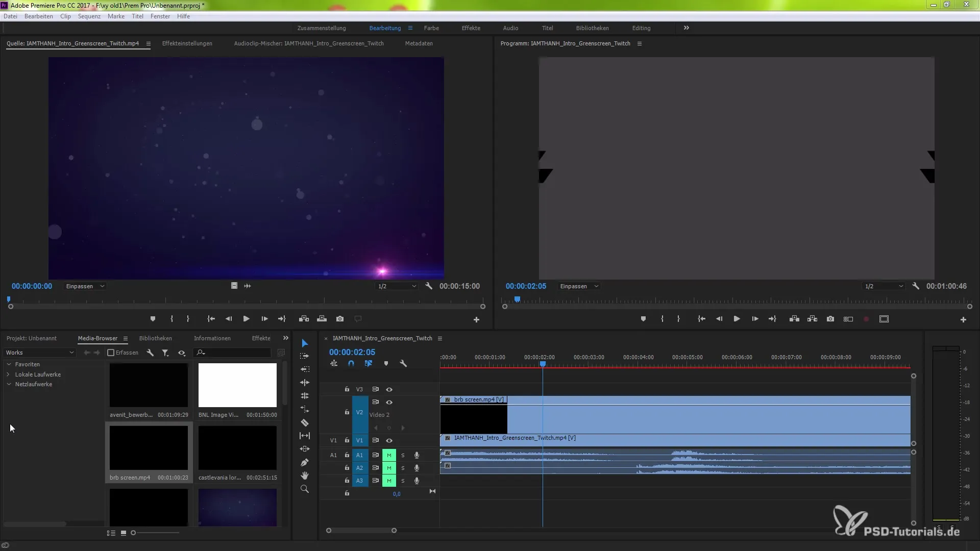
Task: Click Lift button in Program monitor
Action: tap(794, 319)
